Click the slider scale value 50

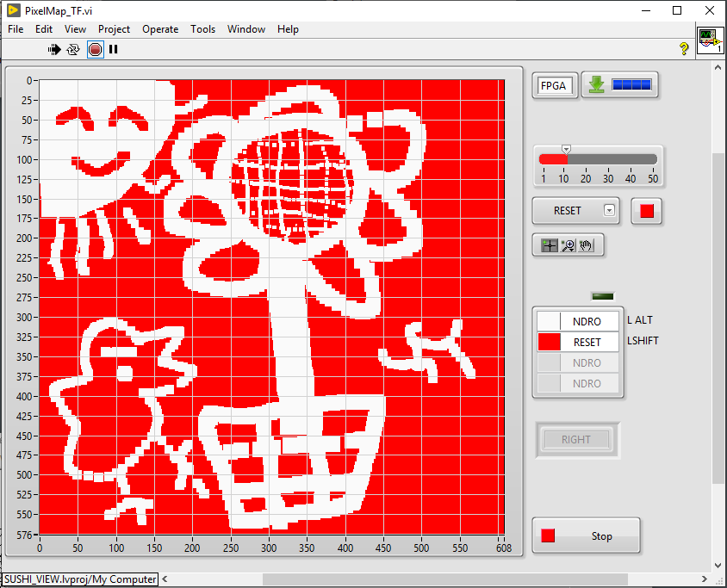tap(653, 179)
